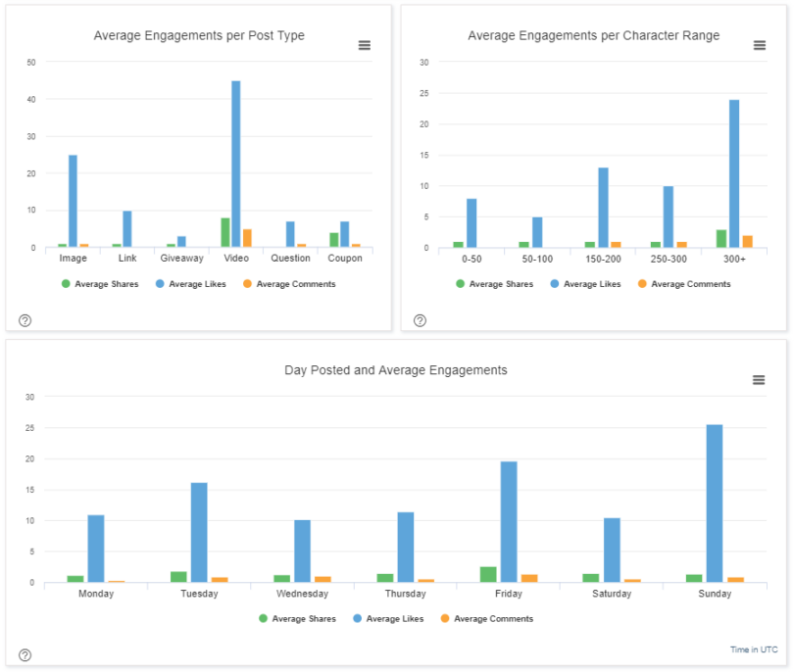Click help icon in Day Posted panel
794x672 pixels.
click(25, 655)
